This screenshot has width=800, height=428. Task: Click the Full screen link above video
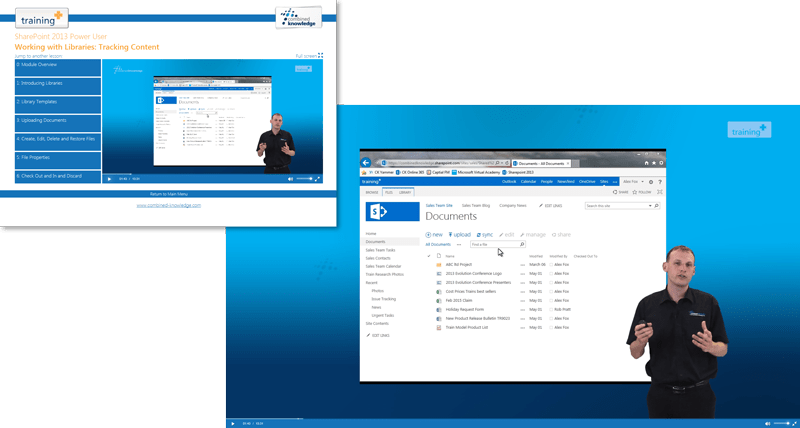[309, 56]
